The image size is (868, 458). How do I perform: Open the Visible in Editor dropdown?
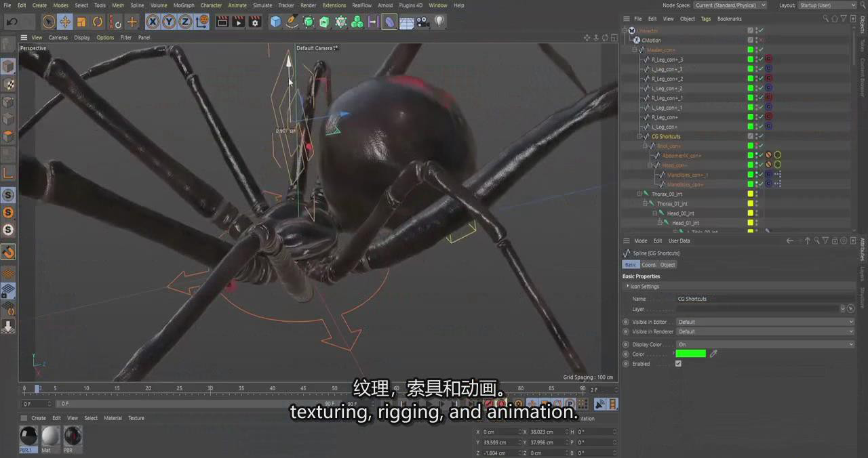point(765,322)
